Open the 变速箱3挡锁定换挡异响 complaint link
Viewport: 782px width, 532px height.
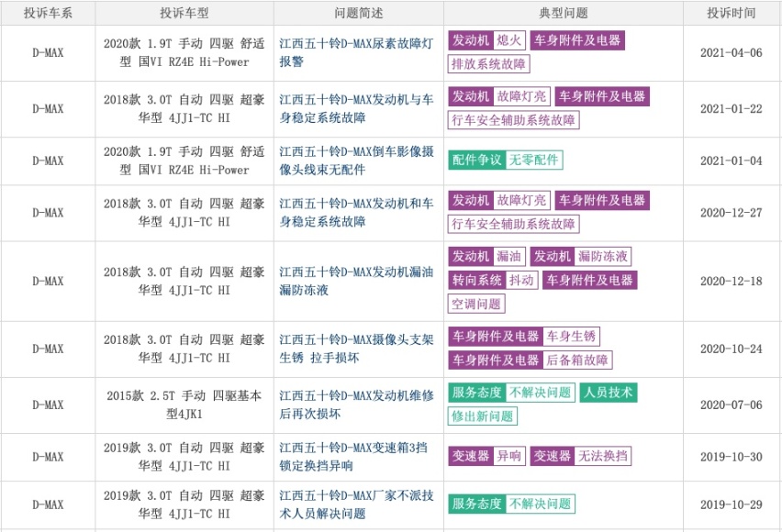coord(353,456)
